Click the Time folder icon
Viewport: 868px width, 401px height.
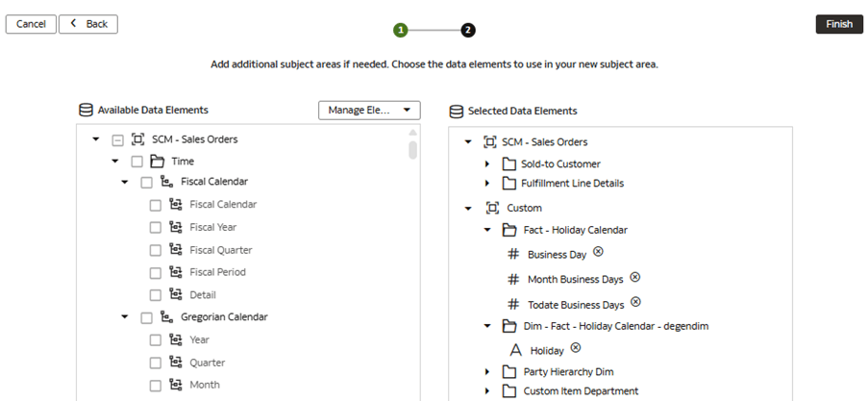coord(158,162)
